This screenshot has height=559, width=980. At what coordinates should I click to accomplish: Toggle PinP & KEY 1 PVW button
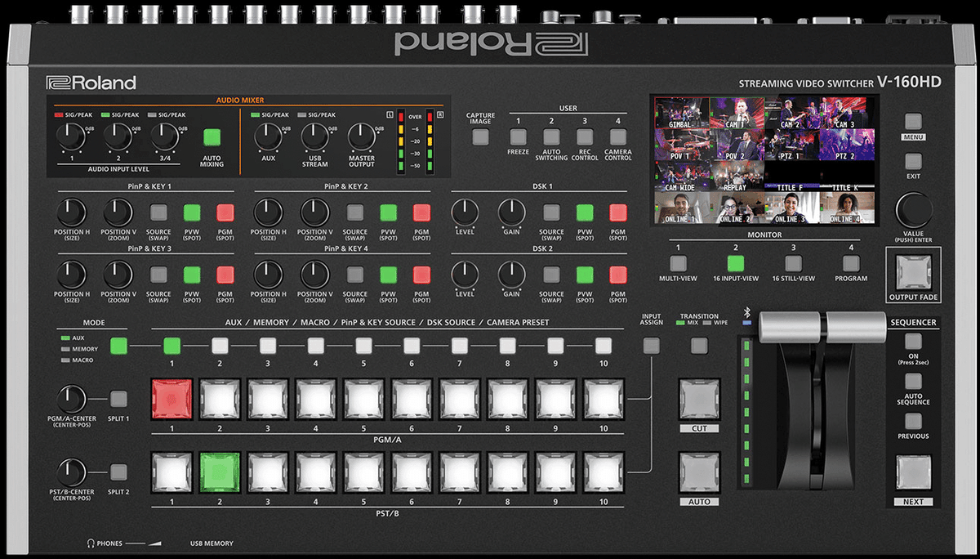(192, 213)
